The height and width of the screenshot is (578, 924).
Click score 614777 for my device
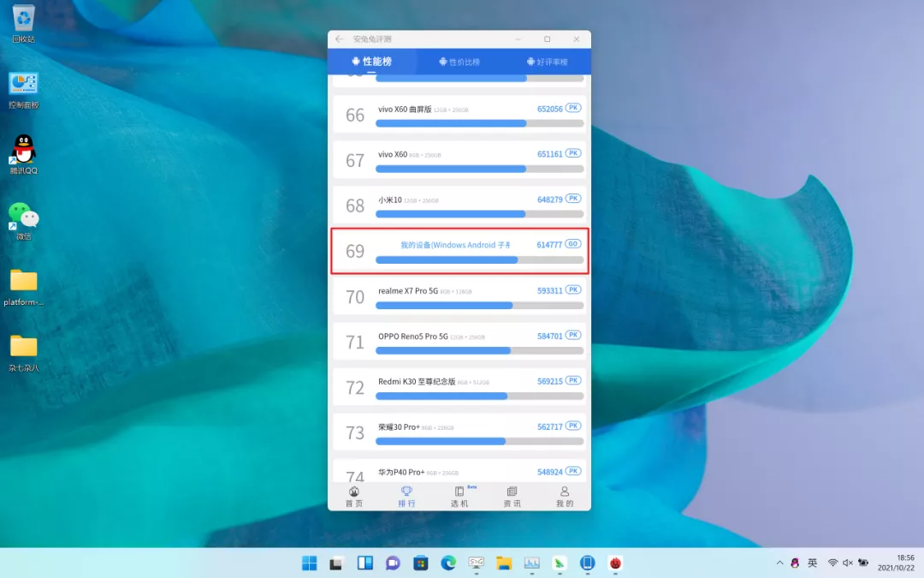click(549, 246)
